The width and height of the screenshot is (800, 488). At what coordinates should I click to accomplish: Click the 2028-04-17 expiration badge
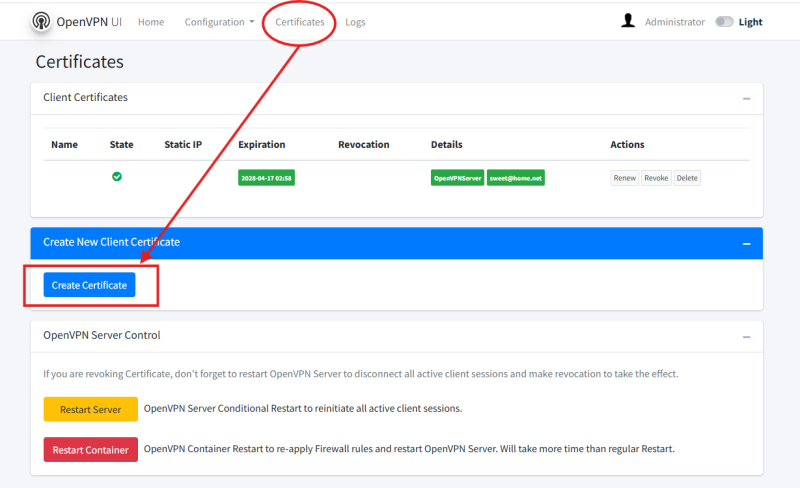266,178
